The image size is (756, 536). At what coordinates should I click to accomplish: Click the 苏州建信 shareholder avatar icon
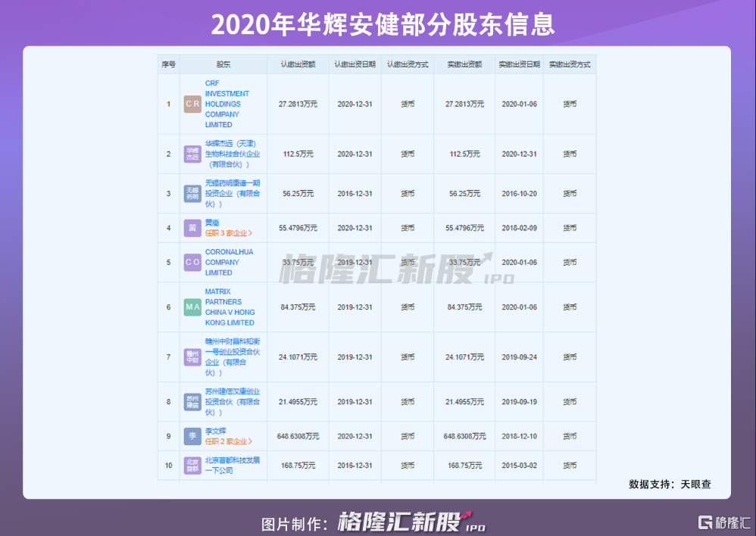click(x=192, y=402)
